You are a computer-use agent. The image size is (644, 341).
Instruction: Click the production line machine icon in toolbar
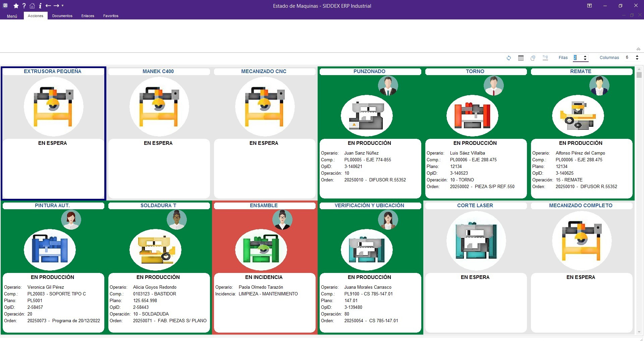click(x=545, y=58)
